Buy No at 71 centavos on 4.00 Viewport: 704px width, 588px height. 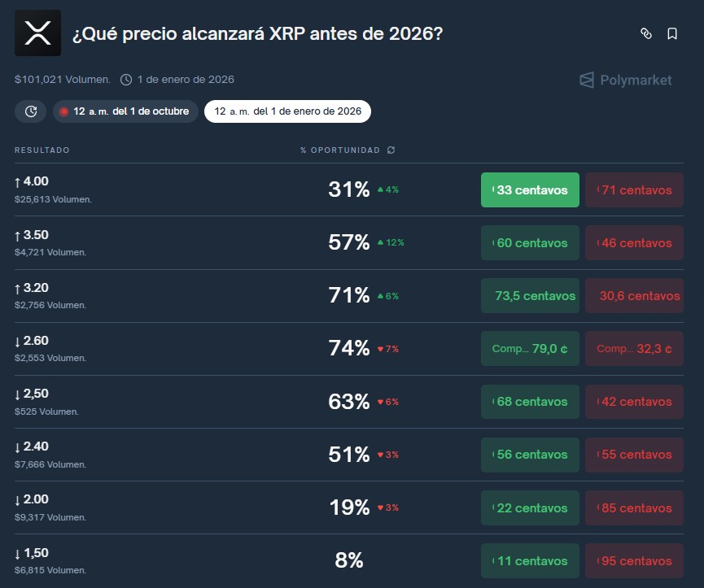pos(633,189)
